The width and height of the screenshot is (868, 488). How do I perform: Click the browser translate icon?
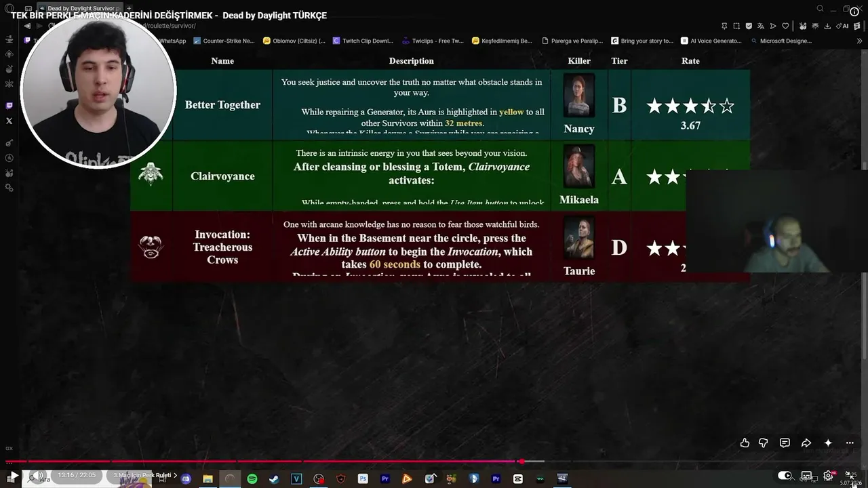[761, 26]
